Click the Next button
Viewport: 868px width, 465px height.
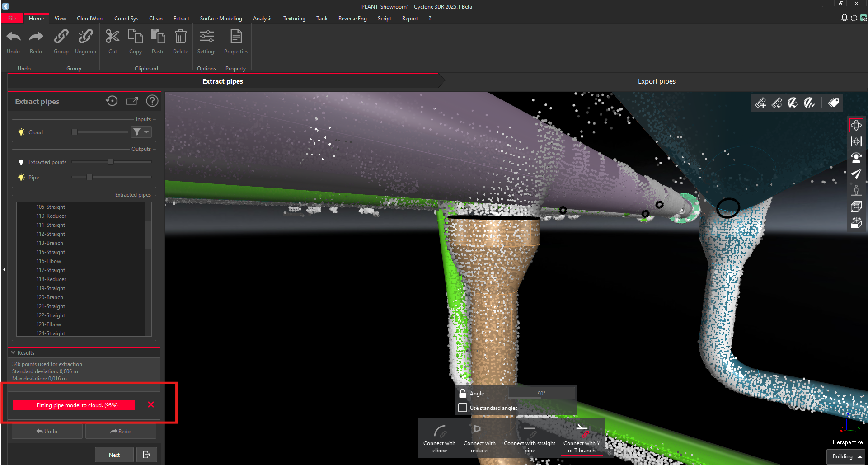tap(114, 455)
